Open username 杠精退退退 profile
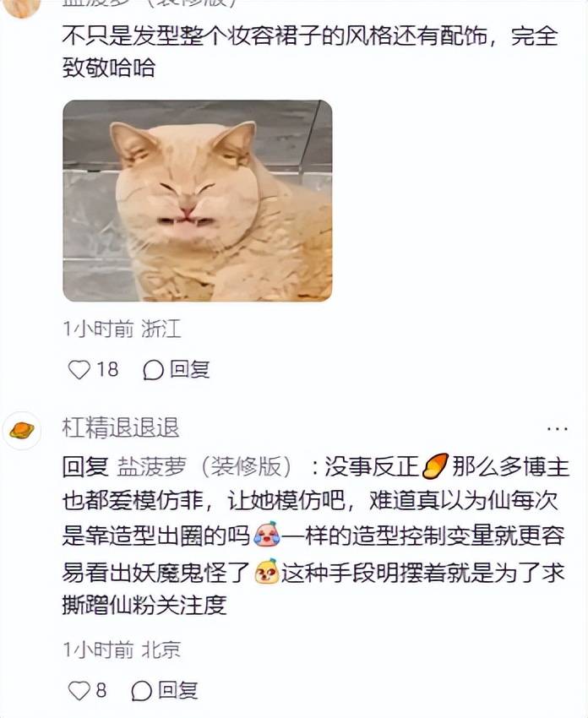 tap(121, 427)
